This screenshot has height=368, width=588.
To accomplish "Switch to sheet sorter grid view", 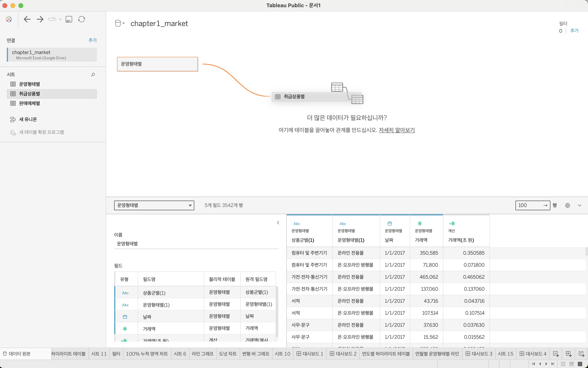I will pyautogui.click(x=563, y=364).
